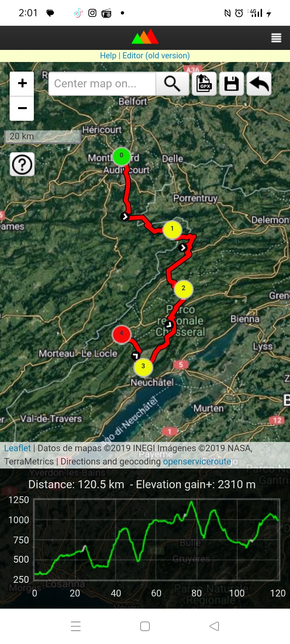
Task: Export route with GPX icon
Action: (x=204, y=84)
